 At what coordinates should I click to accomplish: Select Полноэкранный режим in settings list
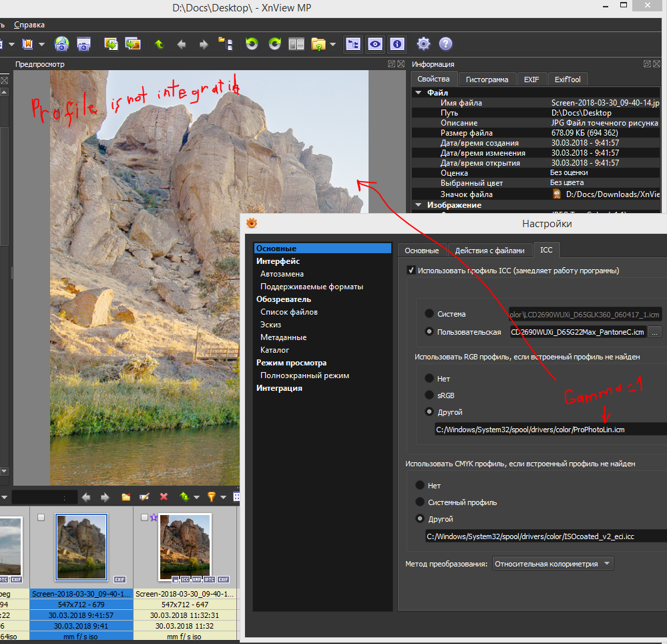(x=304, y=375)
